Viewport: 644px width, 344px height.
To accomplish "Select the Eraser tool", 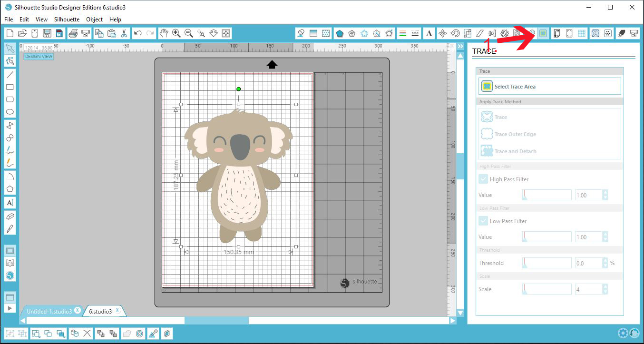I will click(10, 216).
